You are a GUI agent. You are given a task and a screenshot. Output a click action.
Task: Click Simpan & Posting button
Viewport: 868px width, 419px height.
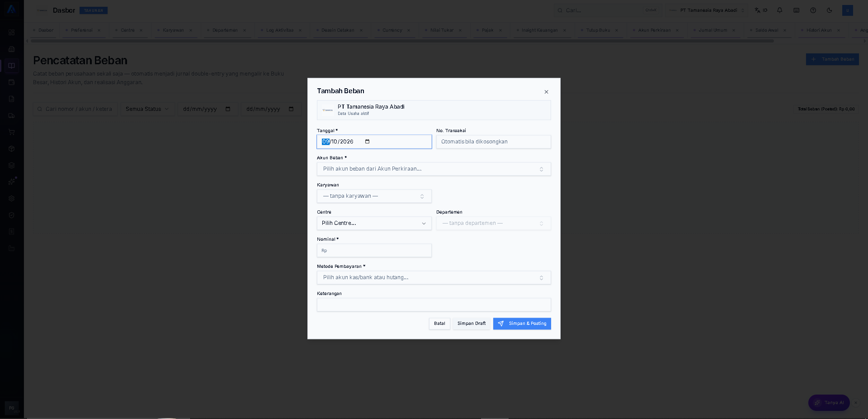[522, 324]
